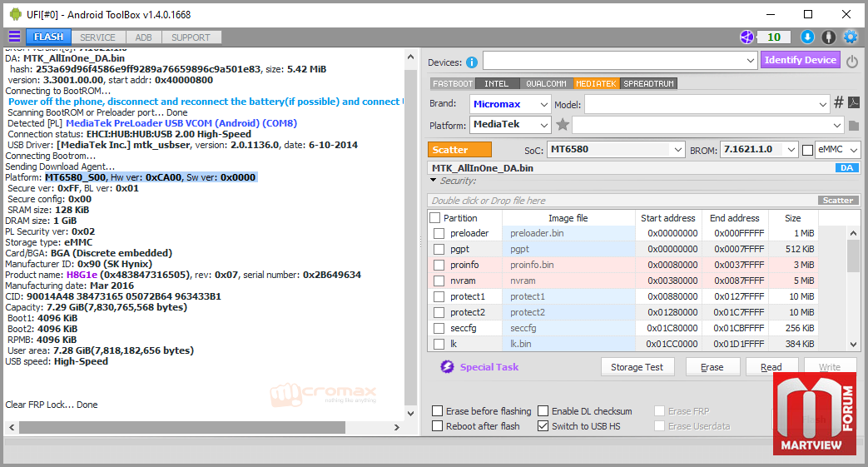Viewport: 868px width, 467px height.
Task: Check the protect2 partition checkbox
Action: point(439,312)
